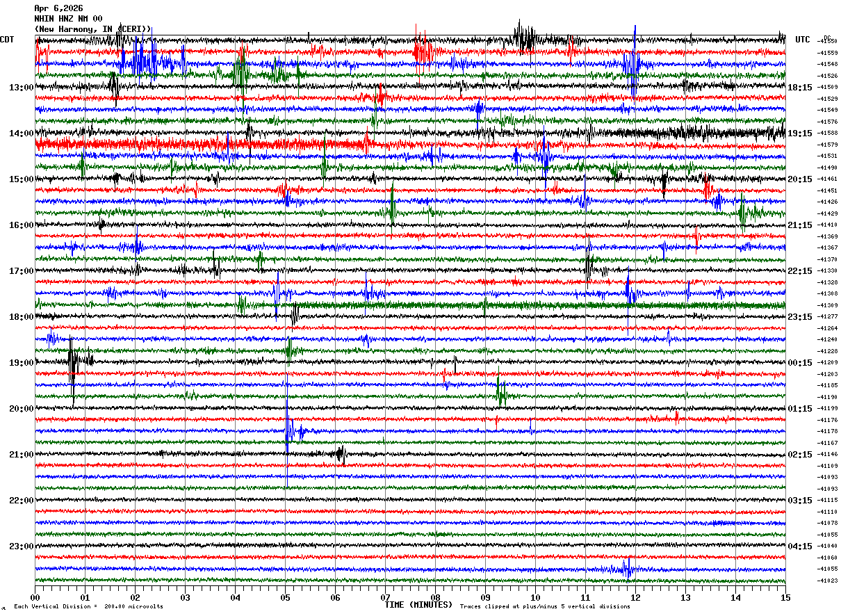Click the "04" minute tick label

[x=235, y=598]
